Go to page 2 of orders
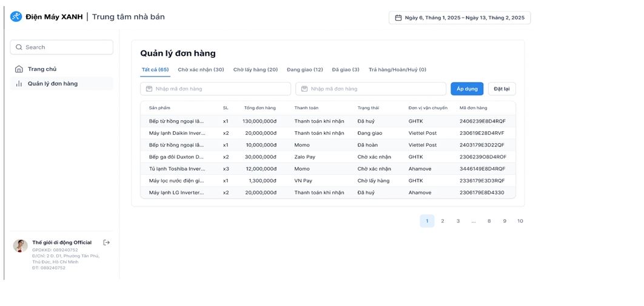644x306 pixels. tap(442, 221)
